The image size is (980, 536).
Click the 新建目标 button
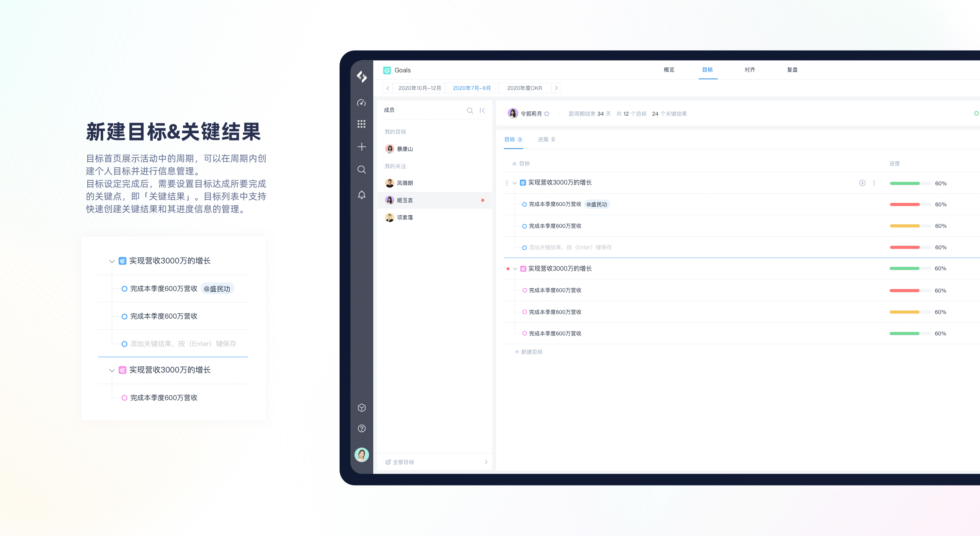(529, 352)
